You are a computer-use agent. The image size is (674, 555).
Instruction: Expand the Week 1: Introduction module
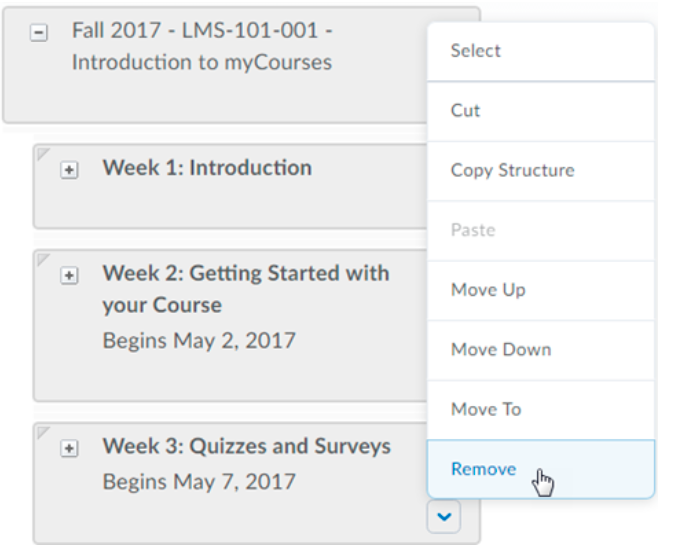click(x=69, y=170)
